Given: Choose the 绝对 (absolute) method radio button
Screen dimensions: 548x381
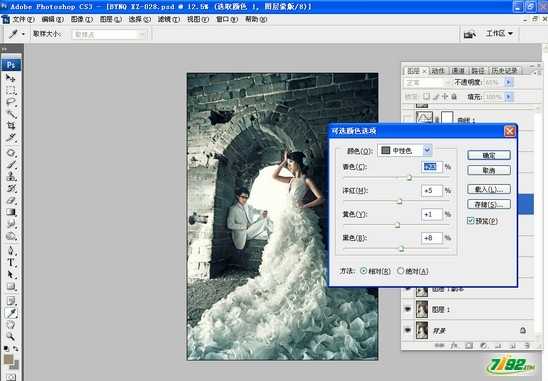Looking at the screenshot, I should click(x=401, y=271).
